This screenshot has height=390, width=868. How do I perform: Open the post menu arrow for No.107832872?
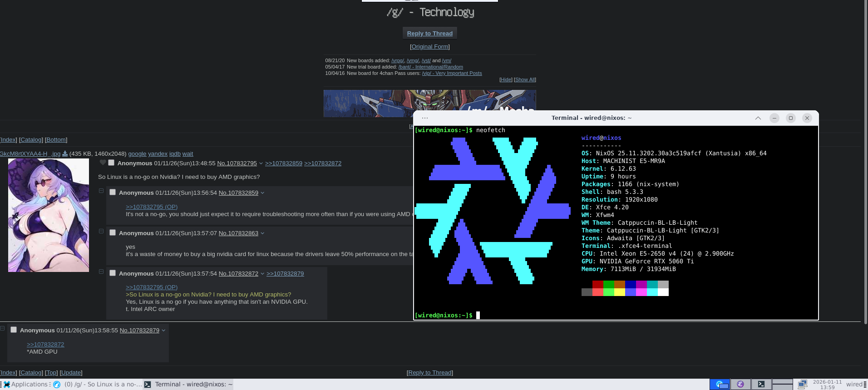point(262,274)
